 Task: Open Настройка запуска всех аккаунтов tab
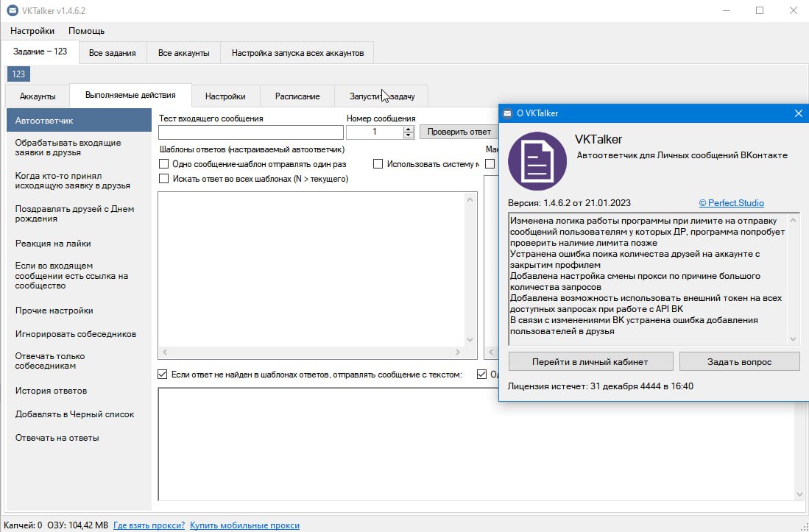pyautogui.click(x=297, y=53)
